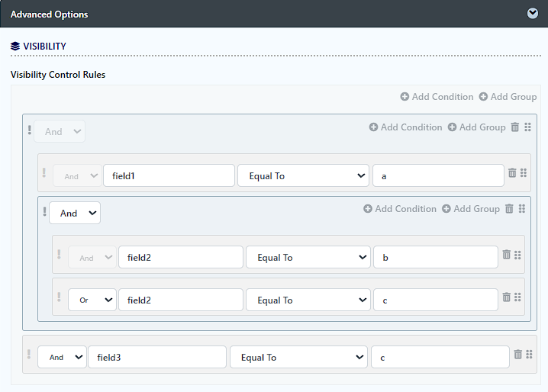Click the drag handle beside field3 row

(530, 355)
